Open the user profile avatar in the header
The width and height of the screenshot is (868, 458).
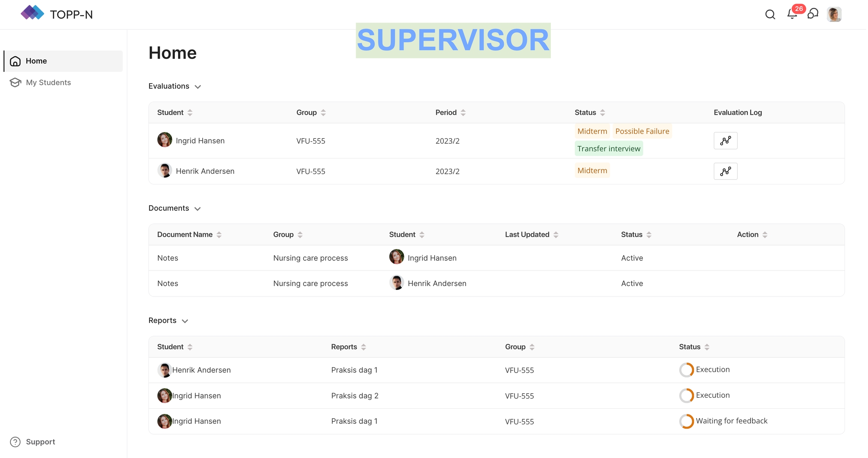pyautogui.click(x=834, y=15)
